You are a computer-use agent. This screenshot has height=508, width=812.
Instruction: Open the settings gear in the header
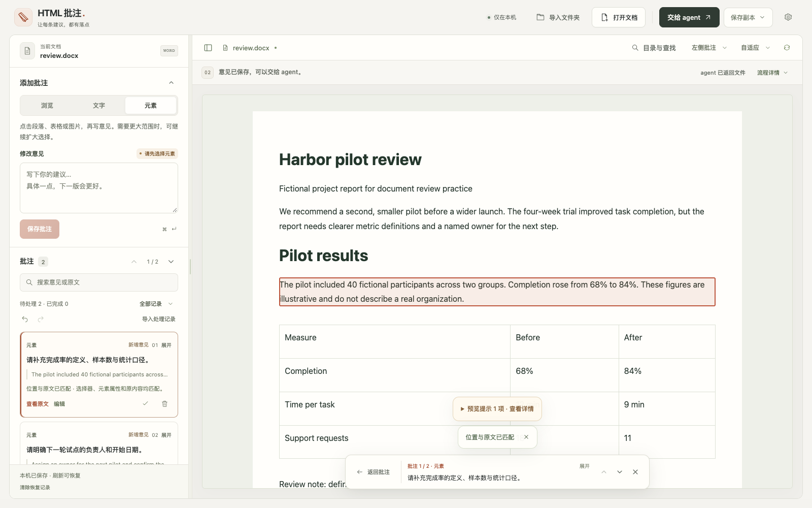coord(788,17)
